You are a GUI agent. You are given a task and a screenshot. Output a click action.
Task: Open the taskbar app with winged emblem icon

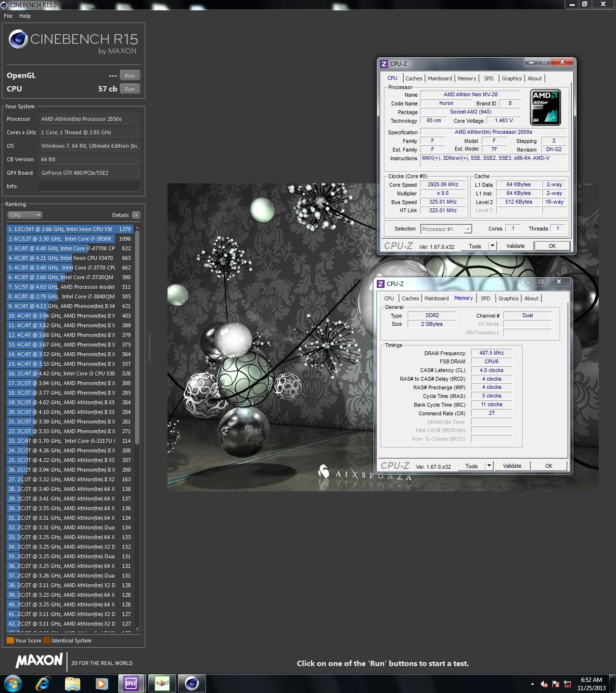(x=162, y=683)
